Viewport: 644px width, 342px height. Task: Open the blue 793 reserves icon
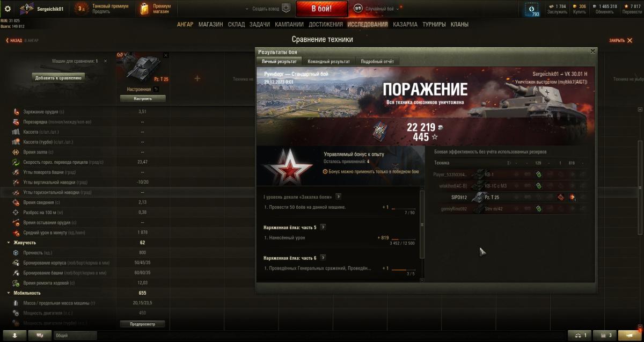[x=532, y=9]
